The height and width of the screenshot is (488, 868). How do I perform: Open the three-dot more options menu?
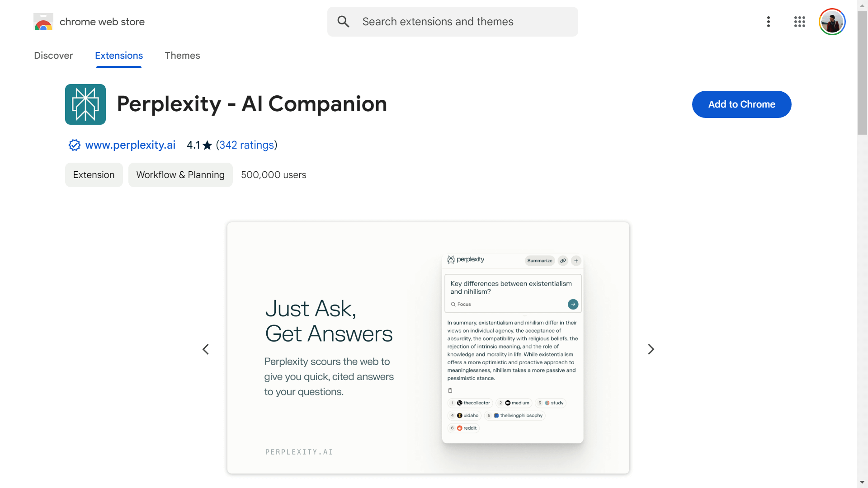[x=769, y=22]
